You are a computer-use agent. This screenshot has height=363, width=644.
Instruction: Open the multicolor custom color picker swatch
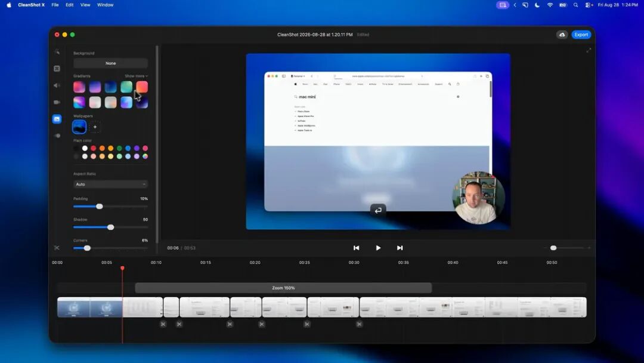tap(145, 156)
